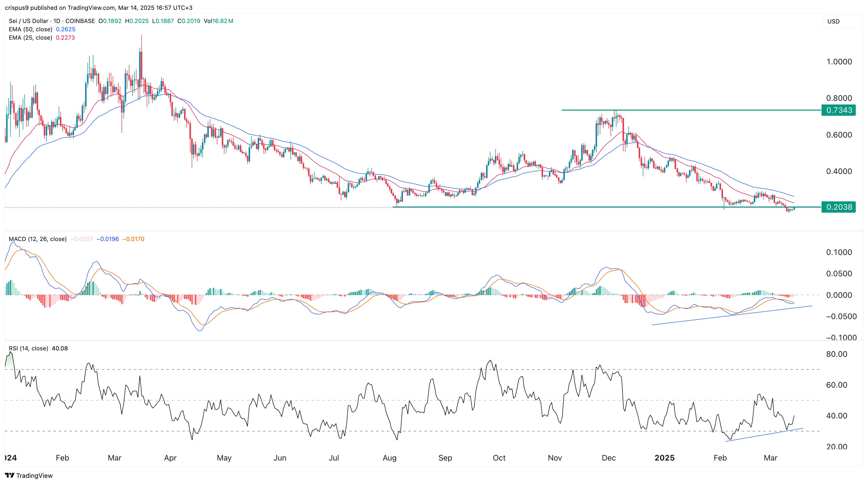Click the MACD signal value -0.0170
This screenshot has height=484, width=868.
coord(133,239)
